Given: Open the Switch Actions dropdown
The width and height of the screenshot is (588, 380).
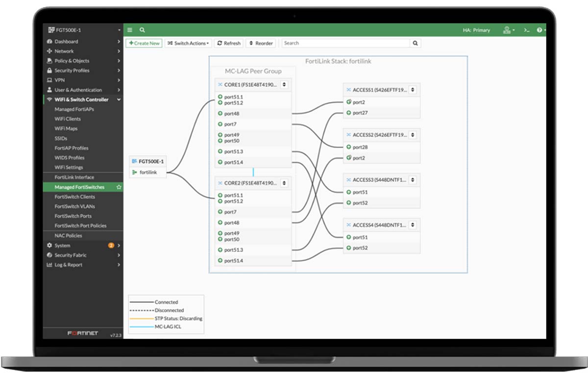Looking at the screenshot, I should click(188, 43).
